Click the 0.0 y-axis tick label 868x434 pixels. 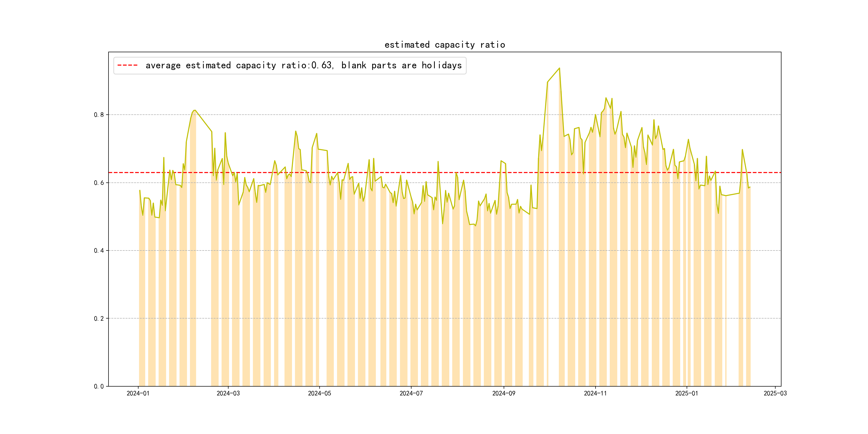click(x=99, y=387)
